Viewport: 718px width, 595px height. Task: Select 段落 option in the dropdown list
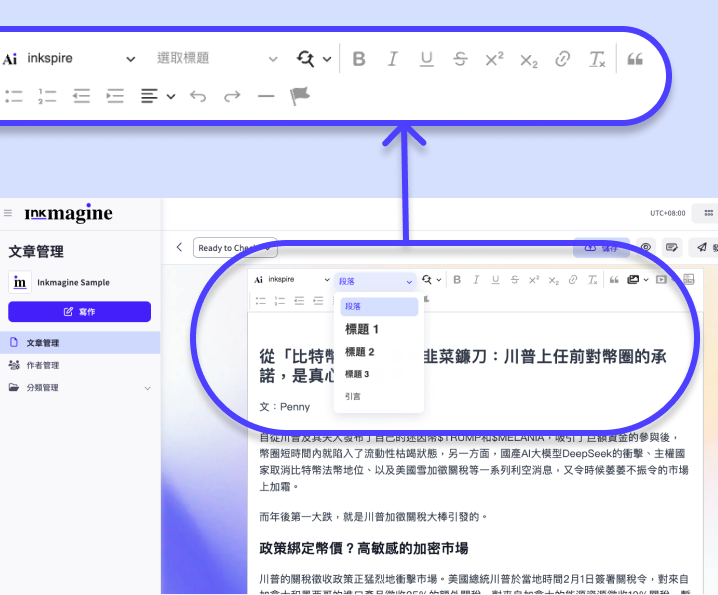tap(379, 306)
